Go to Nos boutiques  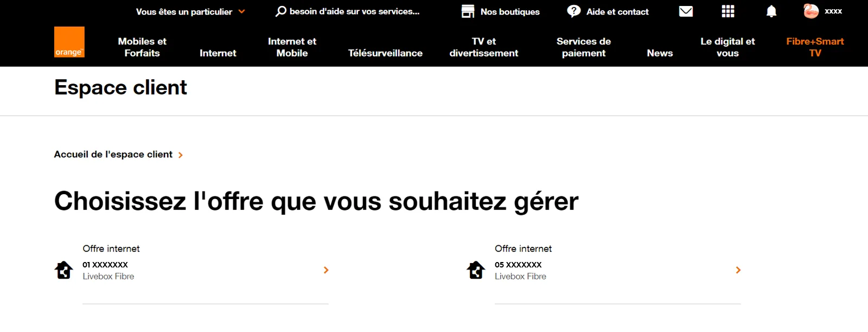(x=510, y=12)
